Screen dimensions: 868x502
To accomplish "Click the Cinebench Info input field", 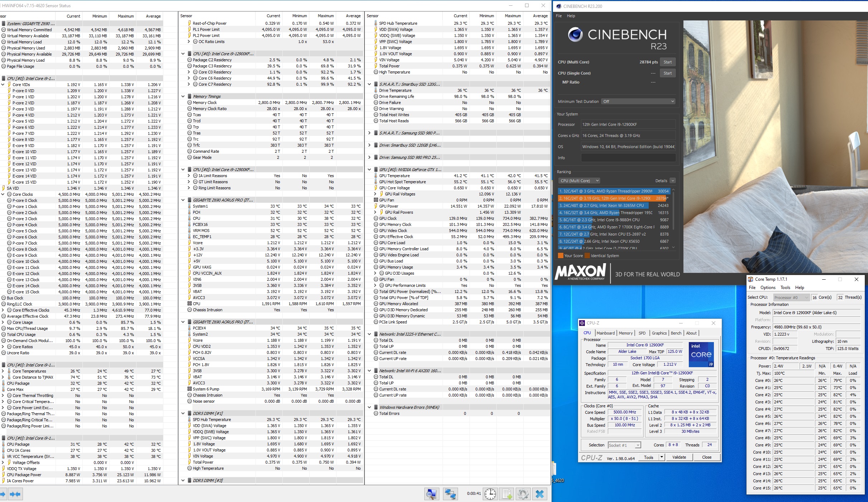I will (628, 158).
